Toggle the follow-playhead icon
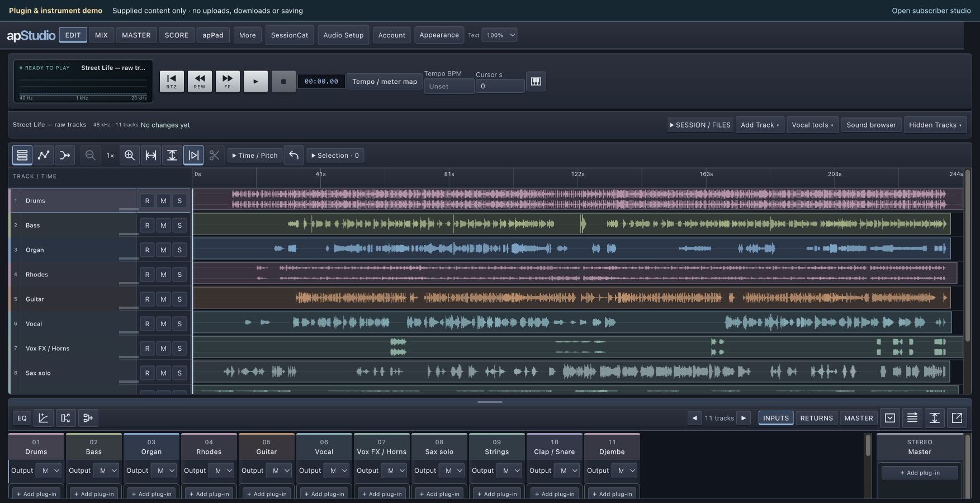The image size is (980, 503). click(x=193, y=155)
